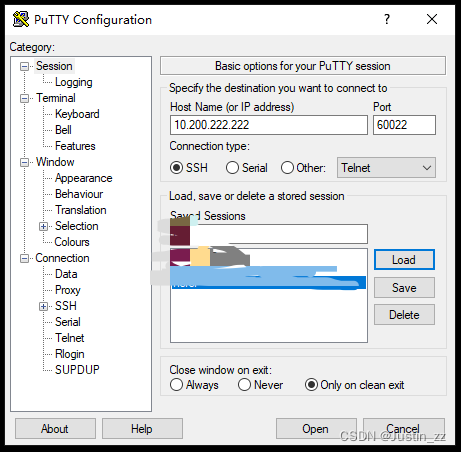Image resolution: width=461 pixels, height=452 pixels.
Task: Click the Open button to connect
Action: point(316,429)
